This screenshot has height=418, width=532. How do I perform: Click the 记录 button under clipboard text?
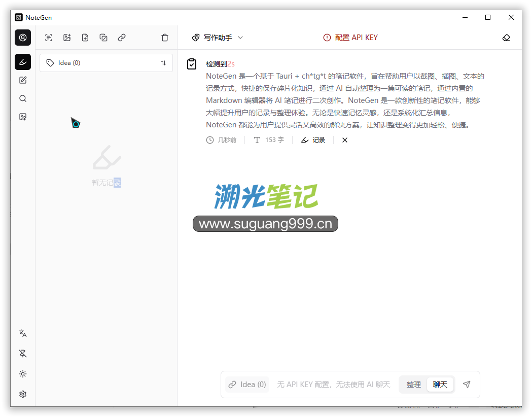(313, 140)
